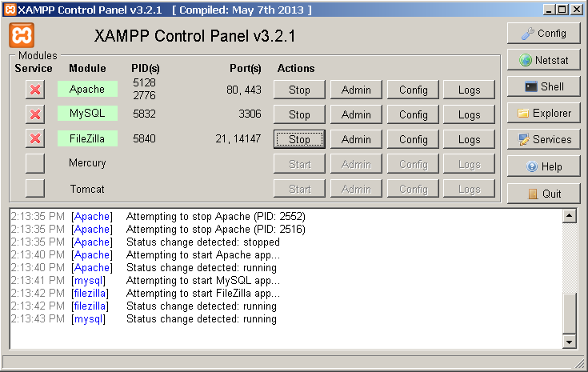Quit XAMPP using the door icon button

point(543,194)
